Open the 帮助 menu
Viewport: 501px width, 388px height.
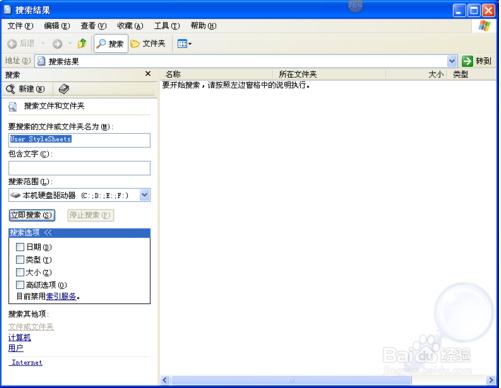click(203, 26)
